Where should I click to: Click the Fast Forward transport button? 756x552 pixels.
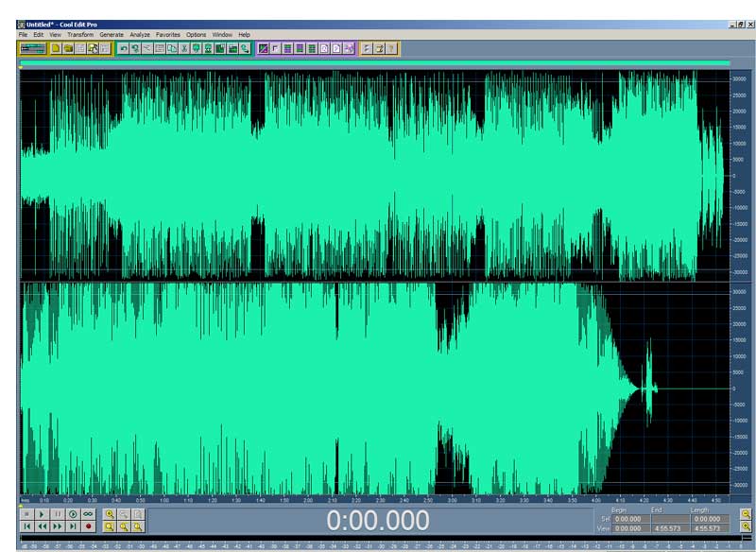coord(58,526)
